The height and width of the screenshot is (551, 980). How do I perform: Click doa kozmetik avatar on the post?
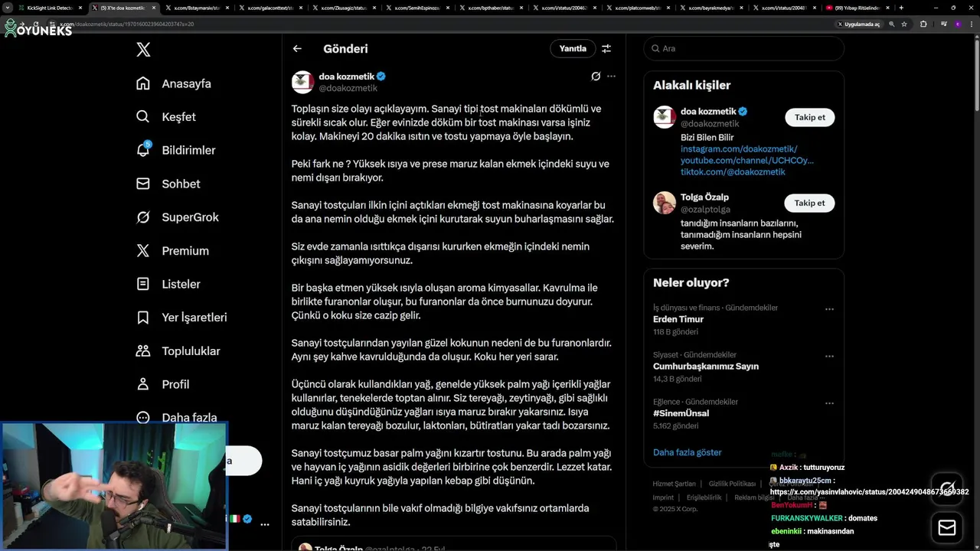pos(303,82)
